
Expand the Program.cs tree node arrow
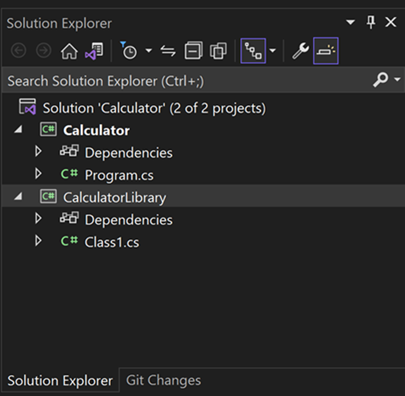(x=38, y=174)
